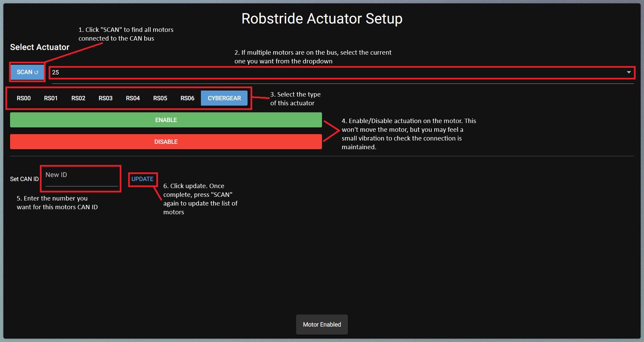This screenshot has height=342, width=644.
Task: Click UPDATE to set the CAN ID
Action: coord(142,179)
